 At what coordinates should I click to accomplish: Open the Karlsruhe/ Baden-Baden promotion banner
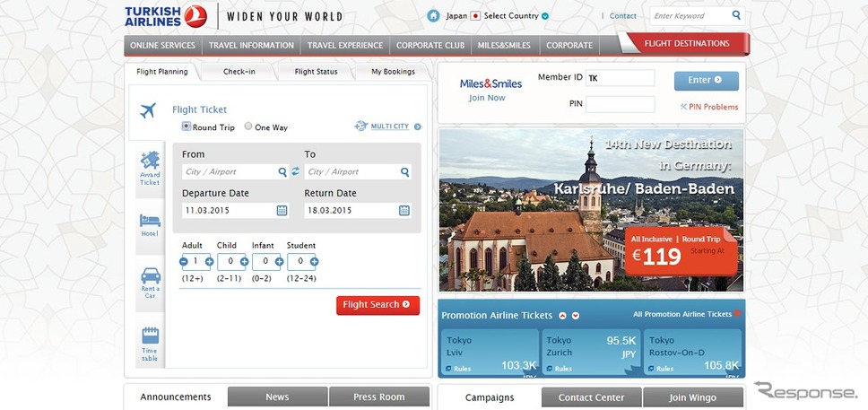[x=591, y=210]
